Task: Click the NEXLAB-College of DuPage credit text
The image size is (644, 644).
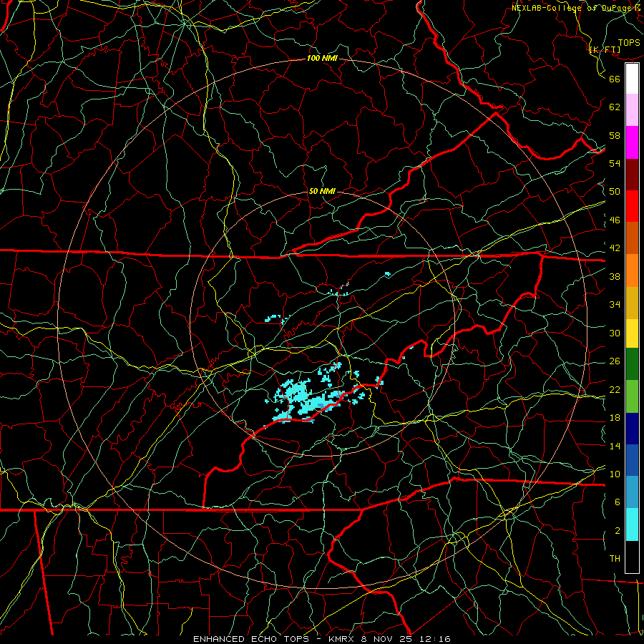Action: coord(575,8)
